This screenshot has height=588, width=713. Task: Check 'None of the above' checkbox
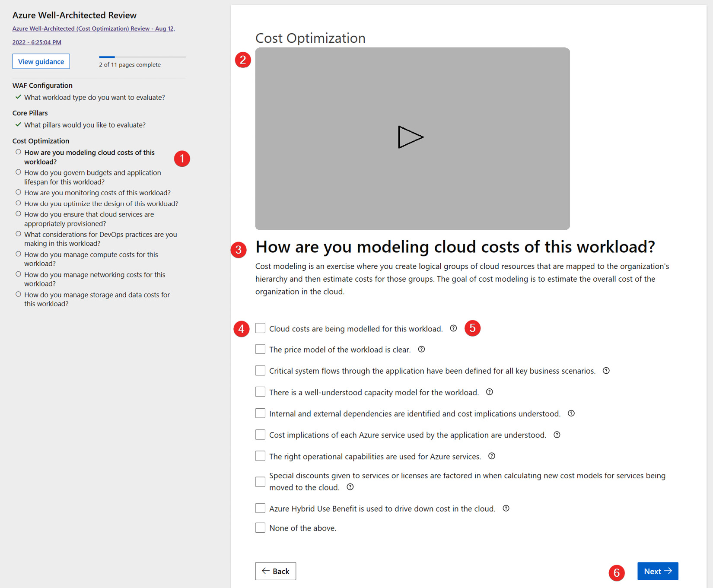[260, 528]
